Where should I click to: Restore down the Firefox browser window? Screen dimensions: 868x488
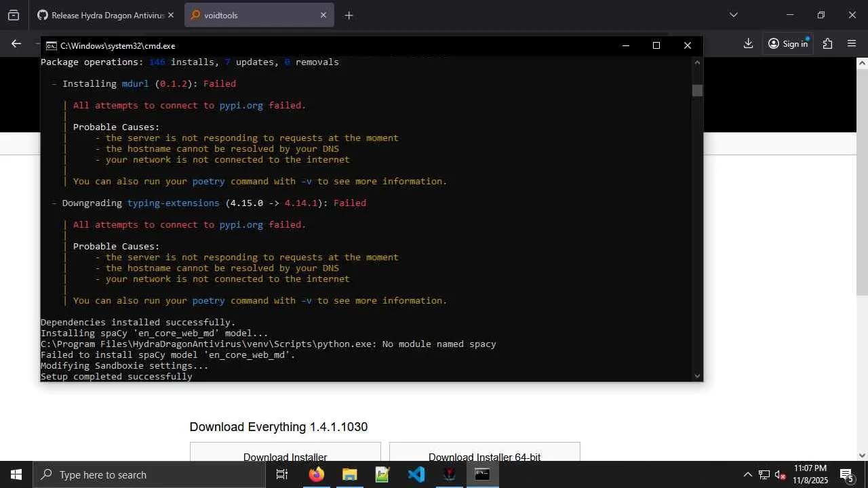pyautogui.click(x=821, y=15)
